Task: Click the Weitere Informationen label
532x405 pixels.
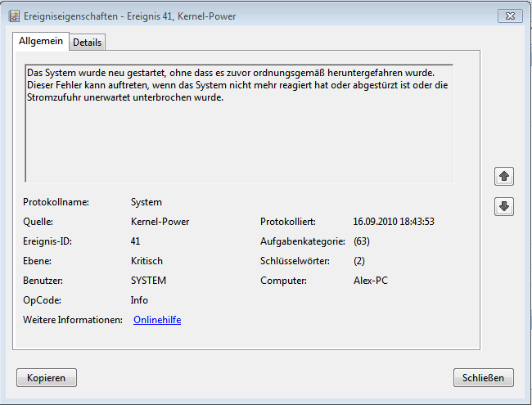Action: click(x=73, y=320)
